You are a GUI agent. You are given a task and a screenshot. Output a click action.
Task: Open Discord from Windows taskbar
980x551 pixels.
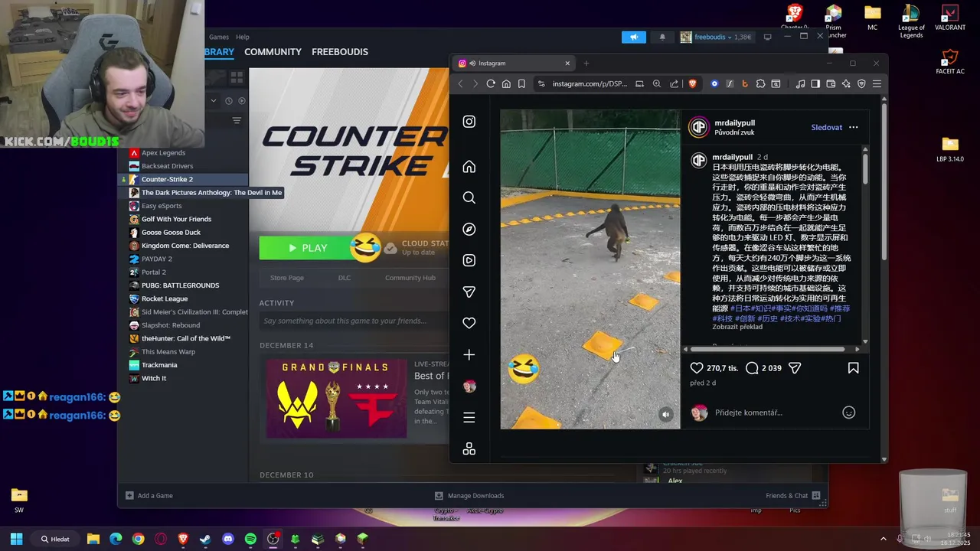click(x=227, y=539)
